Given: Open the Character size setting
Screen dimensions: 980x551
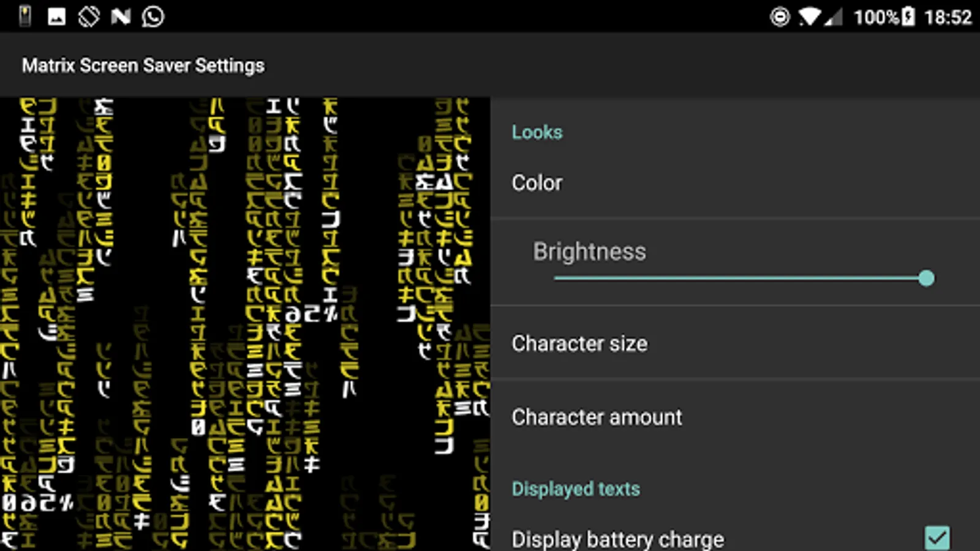Looking at the screenshot, I should (x=735, y=343).
